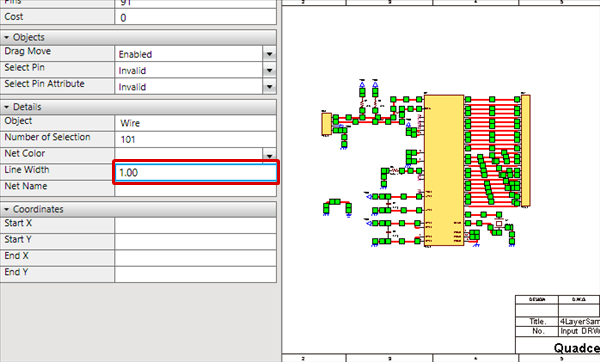Select the large central yellow IC component
Image resolution: width=600 pixels, height=362 pixels.
pos(444,170)
